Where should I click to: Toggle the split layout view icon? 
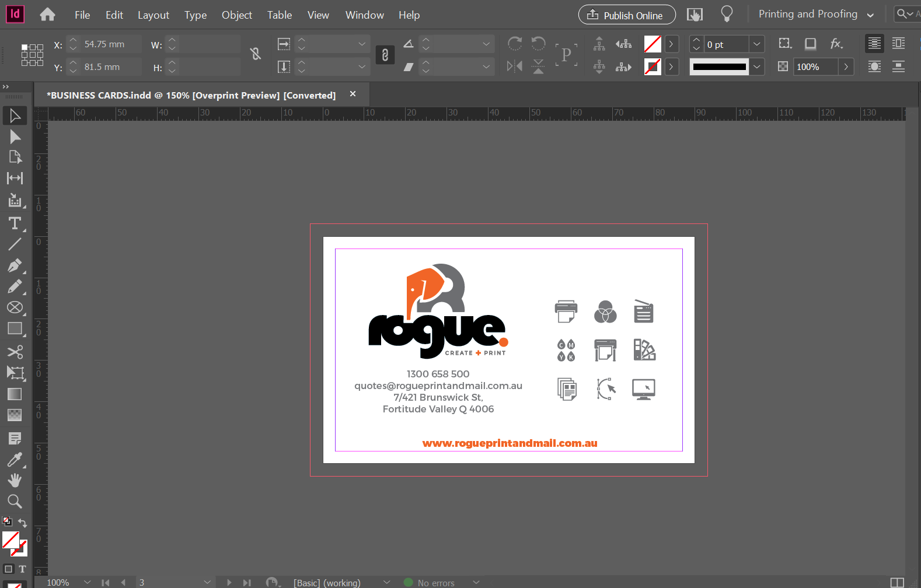[x=897, y=583]
